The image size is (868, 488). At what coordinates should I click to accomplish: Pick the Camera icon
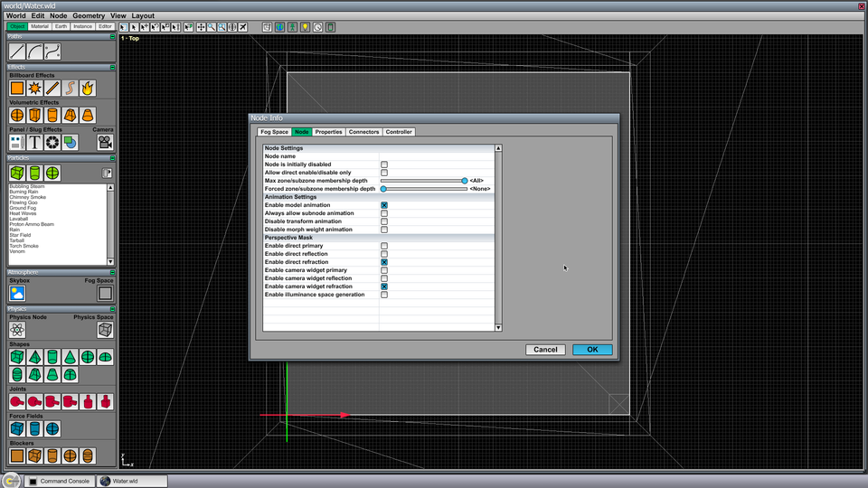(105, 142)
